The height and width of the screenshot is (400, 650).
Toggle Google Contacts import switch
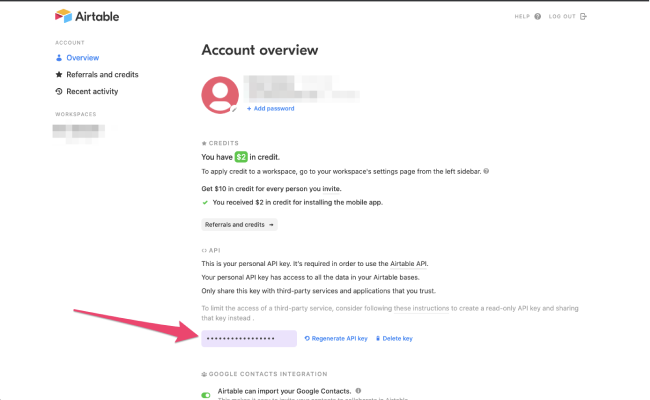206,395
